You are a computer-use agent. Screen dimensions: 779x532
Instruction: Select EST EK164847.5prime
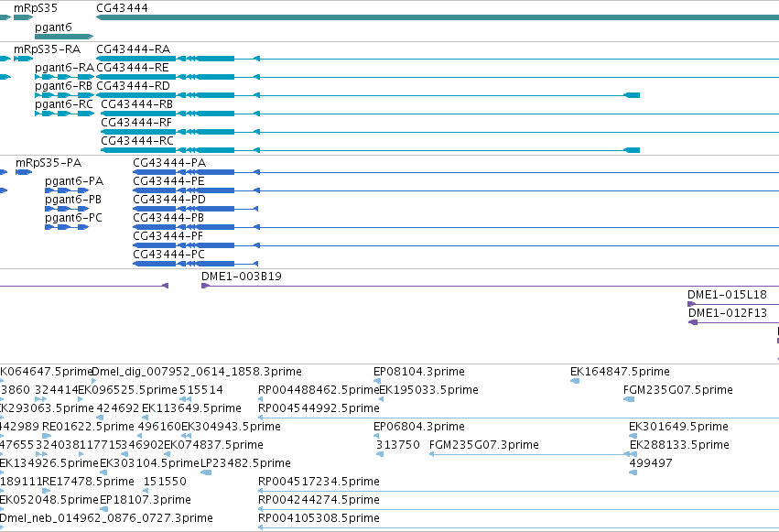(x=620, y=372)
